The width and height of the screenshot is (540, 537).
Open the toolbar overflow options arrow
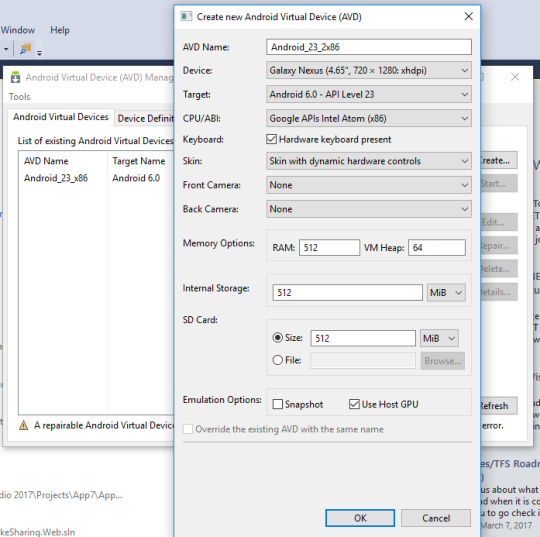coord(40,53)
